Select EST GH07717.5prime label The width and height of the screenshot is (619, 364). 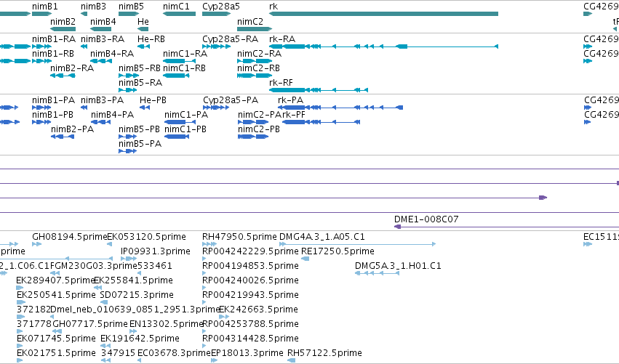[90, 324]
